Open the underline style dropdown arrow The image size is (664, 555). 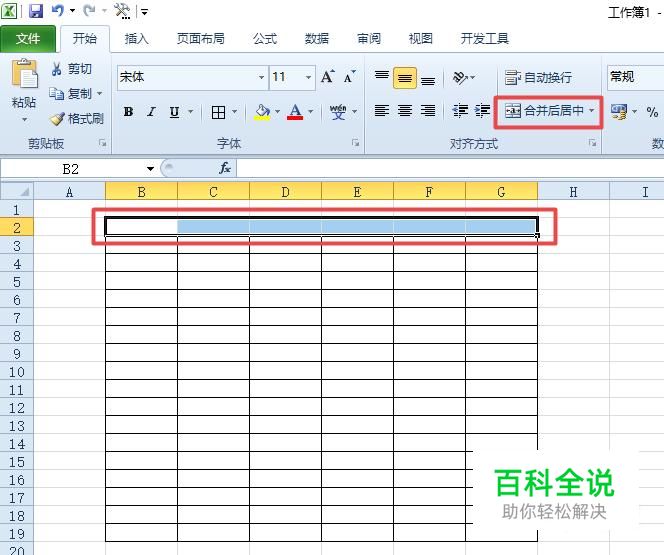click(191, 112)
